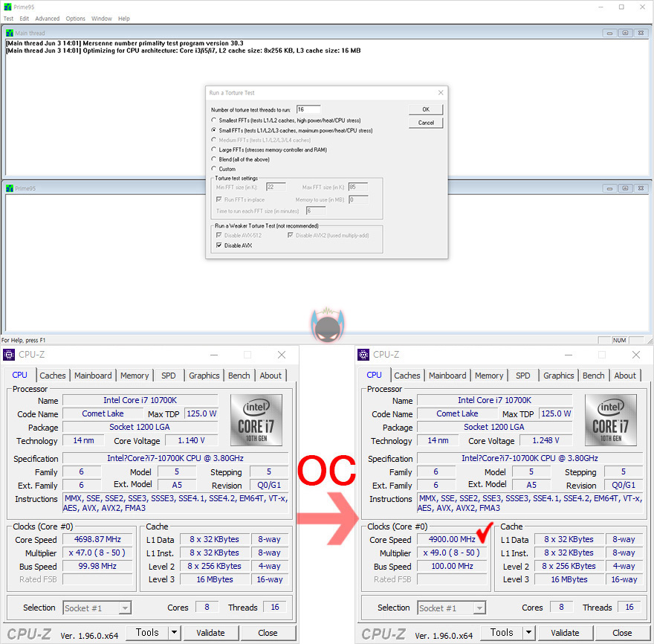
Task: Maximize the Main thread child window
Action: click(625, 33)
